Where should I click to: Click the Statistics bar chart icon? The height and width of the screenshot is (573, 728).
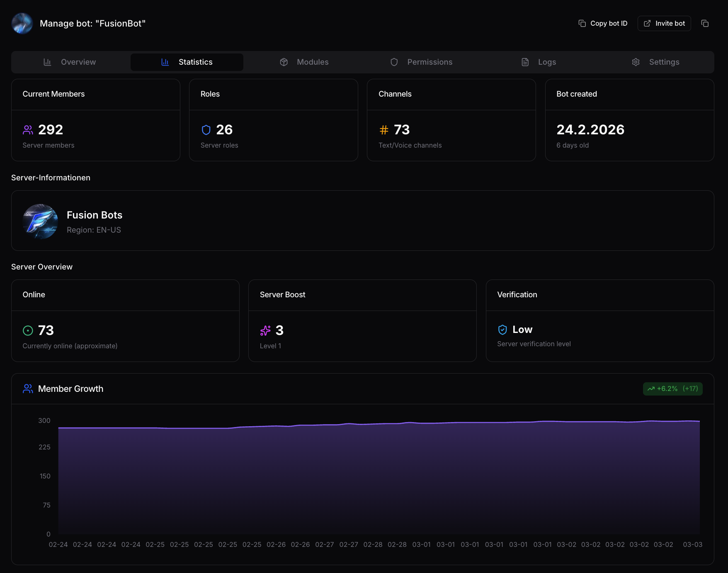[165, 62]
